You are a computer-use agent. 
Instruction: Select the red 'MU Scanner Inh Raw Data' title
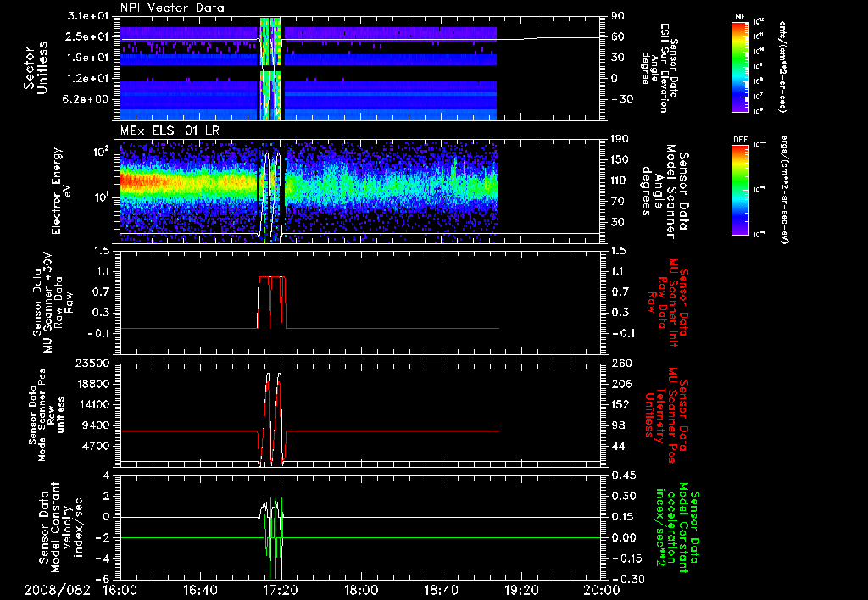pos(668,303)
